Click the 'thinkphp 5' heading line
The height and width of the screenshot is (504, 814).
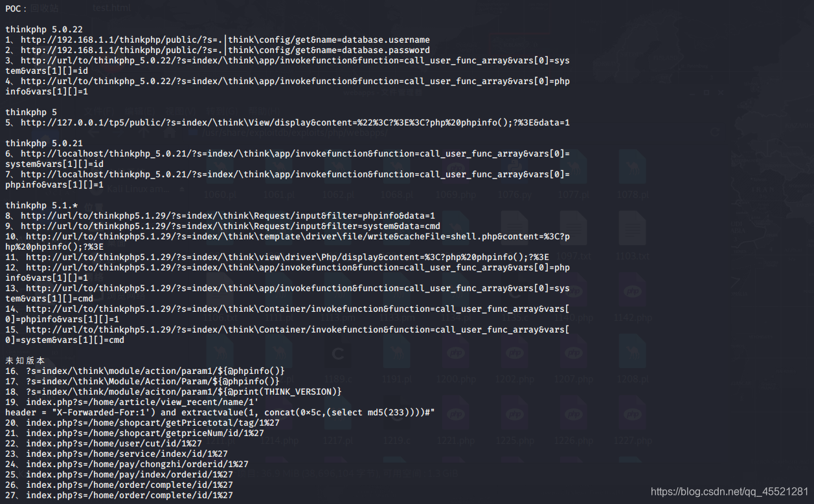[31, 112]
